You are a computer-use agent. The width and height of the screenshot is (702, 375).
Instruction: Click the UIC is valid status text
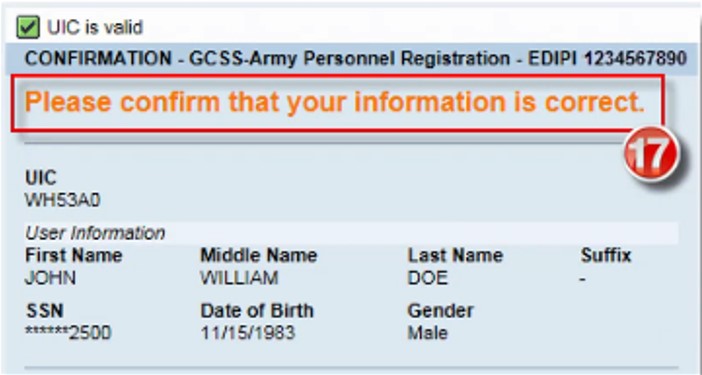click(x=95, y=28)
